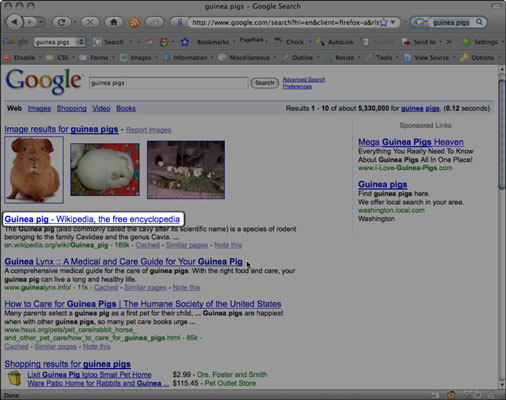
Task: Open the Resize menu in Web Developer toolbar
Action: pyautogui.click(x=341, y=58)
